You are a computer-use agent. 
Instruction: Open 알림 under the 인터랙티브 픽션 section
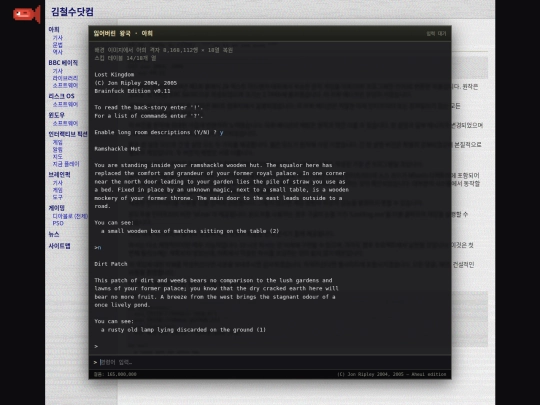coord(58,149)
